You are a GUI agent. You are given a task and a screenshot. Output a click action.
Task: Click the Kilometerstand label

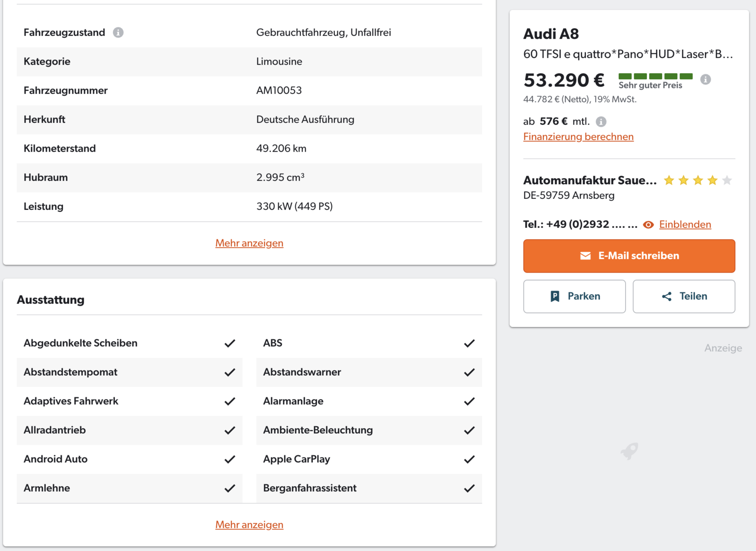pyautogui.click(x=60, y=148)
